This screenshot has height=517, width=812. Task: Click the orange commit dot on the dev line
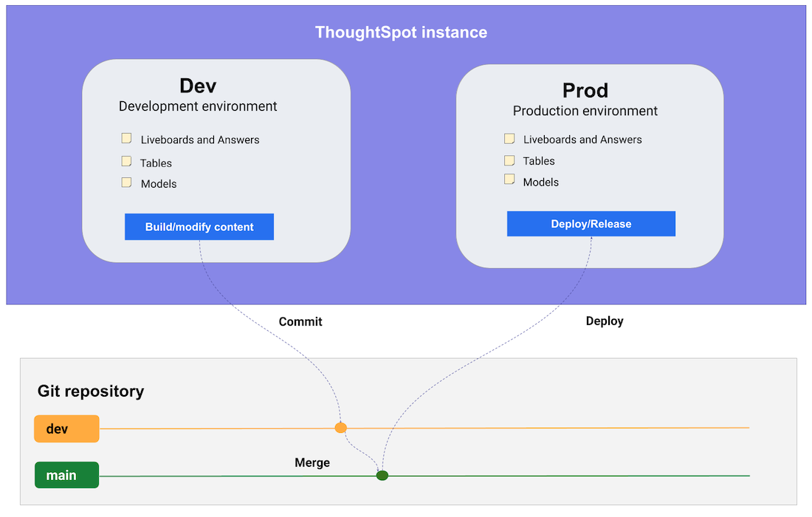340,427
